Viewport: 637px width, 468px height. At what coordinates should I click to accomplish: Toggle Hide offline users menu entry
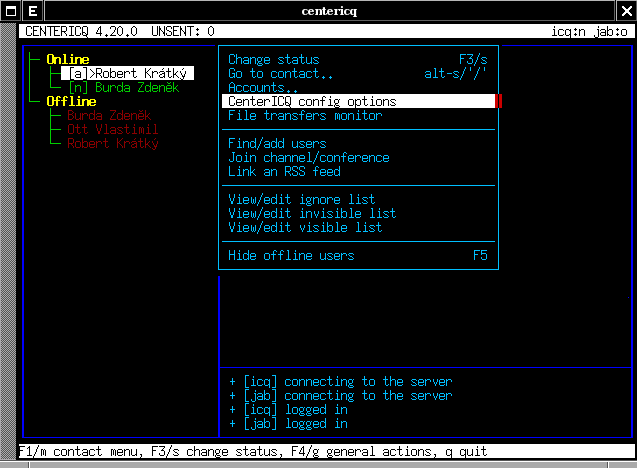coord(291,255)
